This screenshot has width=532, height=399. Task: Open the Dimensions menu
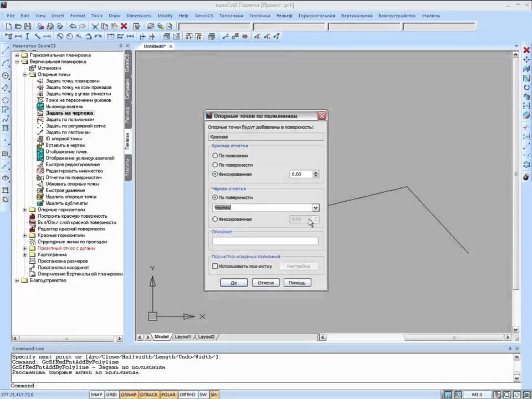coord(139,16)
